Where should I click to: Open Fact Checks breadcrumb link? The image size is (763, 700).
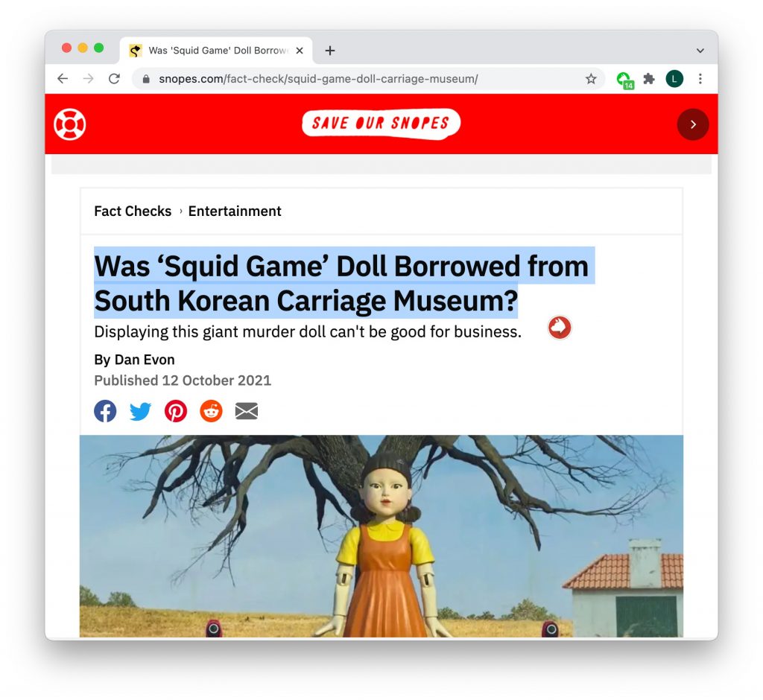pos(133,211)
